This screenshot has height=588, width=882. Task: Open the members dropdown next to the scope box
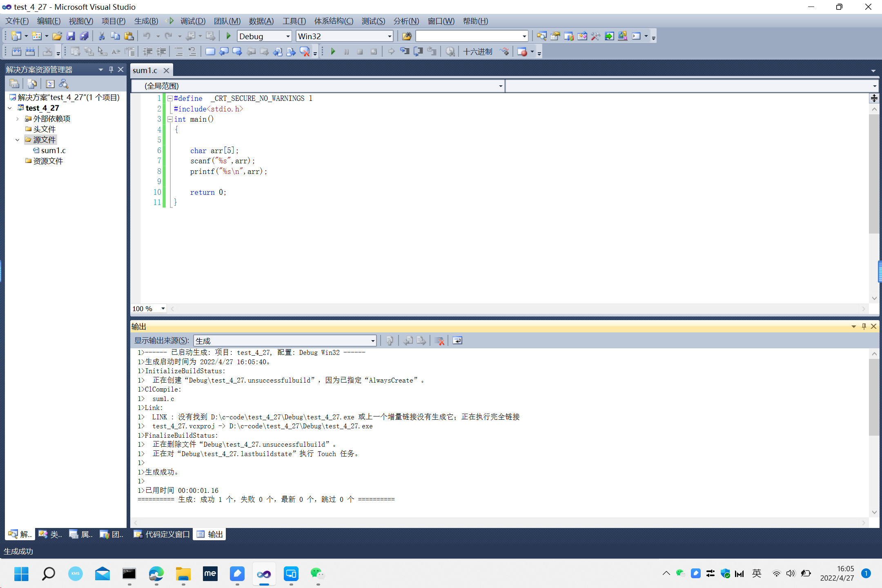(x=874, y=86)
